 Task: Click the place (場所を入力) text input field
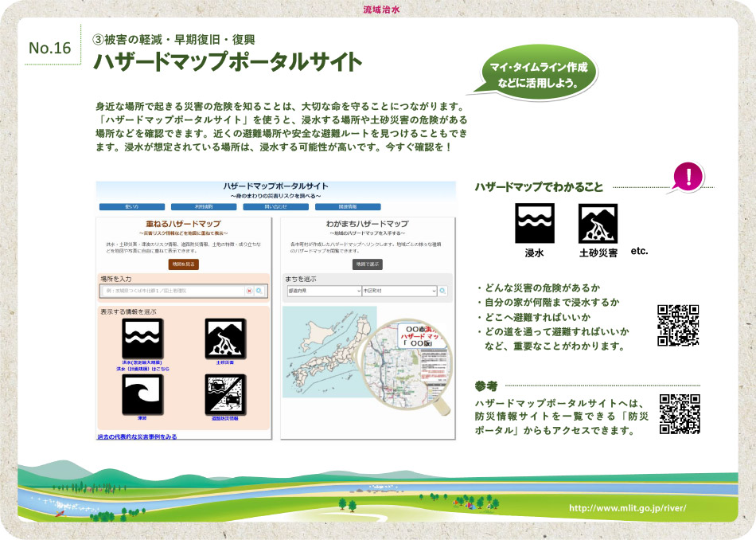[173, 291]
